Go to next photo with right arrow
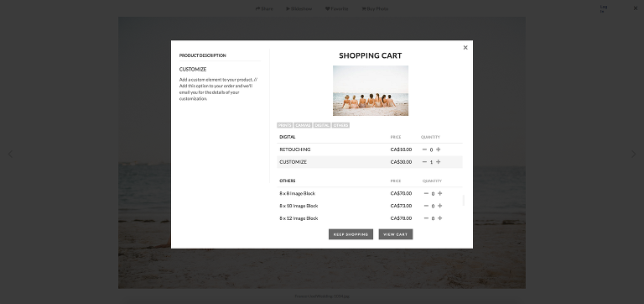 coord(634,155)
